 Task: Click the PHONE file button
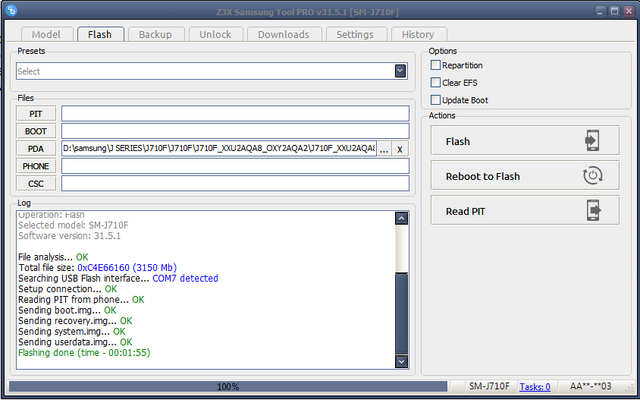[36, 166]
